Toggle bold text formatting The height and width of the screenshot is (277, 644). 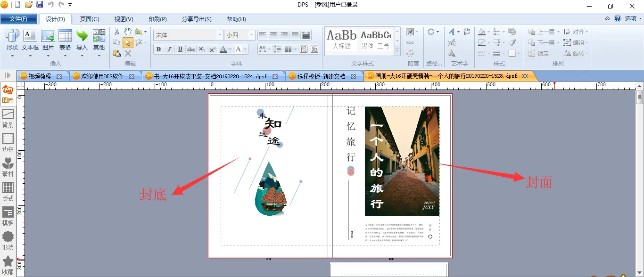158,49
